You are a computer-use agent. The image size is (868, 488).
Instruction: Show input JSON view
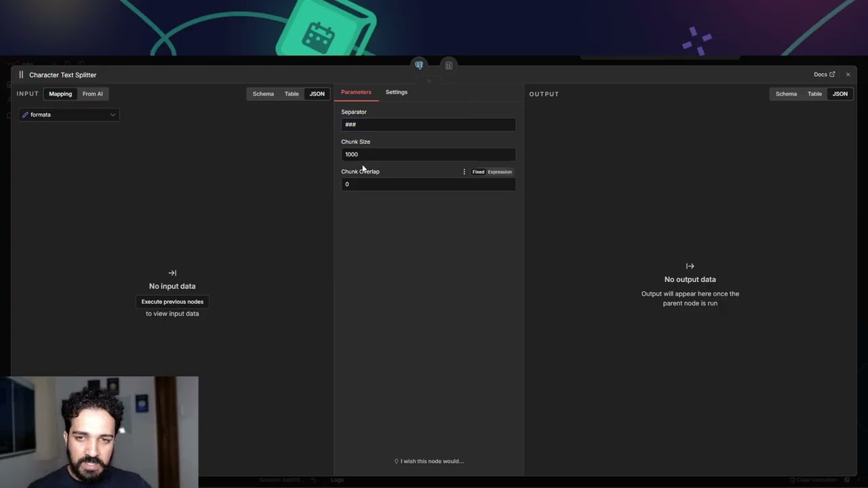pos(317,94)
